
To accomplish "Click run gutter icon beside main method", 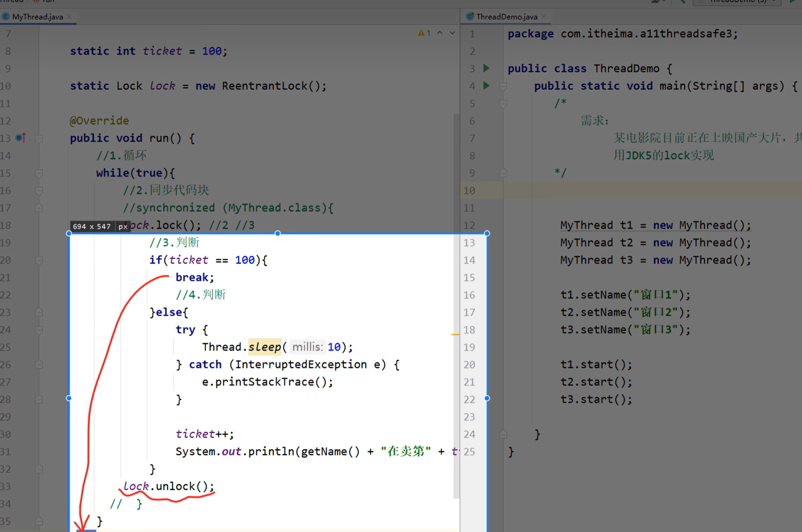I will [486, 86].
